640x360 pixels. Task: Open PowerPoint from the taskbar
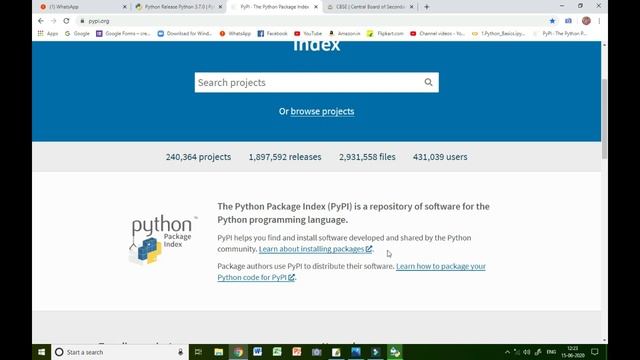(x=297, y=352)
